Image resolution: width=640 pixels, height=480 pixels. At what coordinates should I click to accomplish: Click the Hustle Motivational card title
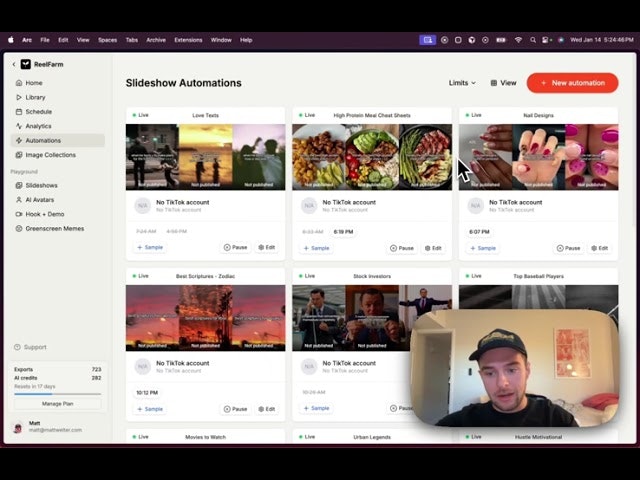coord(538,437)
